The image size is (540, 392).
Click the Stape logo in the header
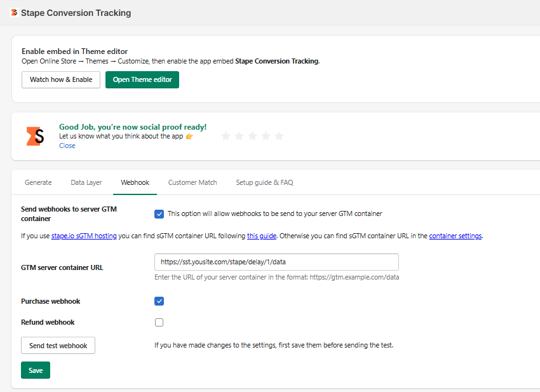coord(14,13)
